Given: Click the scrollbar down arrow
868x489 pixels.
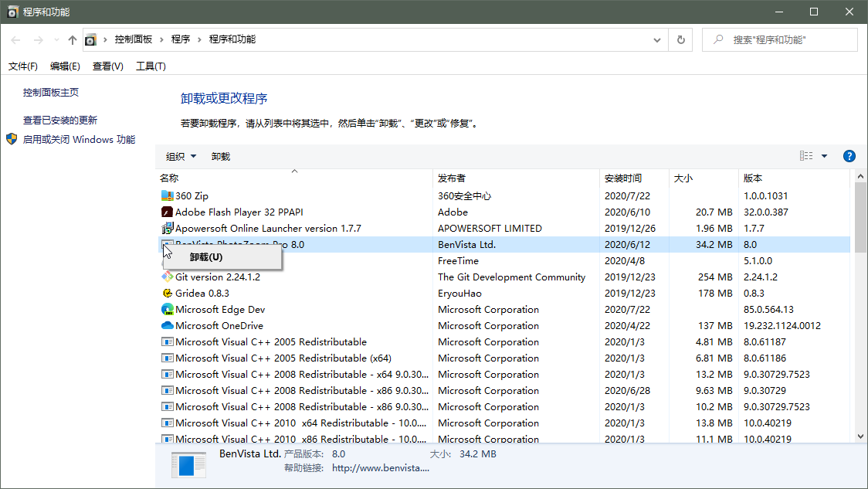Looking at the screenshot, I should point(860,436).
